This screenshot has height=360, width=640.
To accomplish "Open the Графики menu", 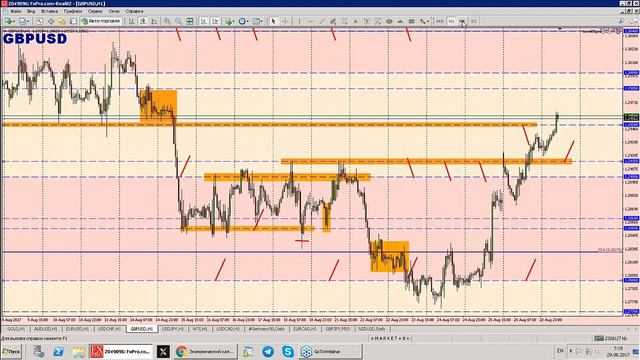I will 73,11.
